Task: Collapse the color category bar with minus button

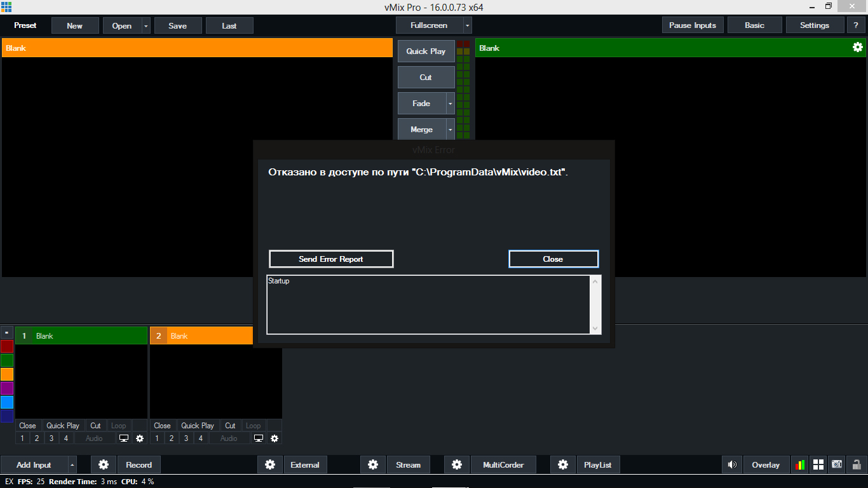Action: [7, 332]
